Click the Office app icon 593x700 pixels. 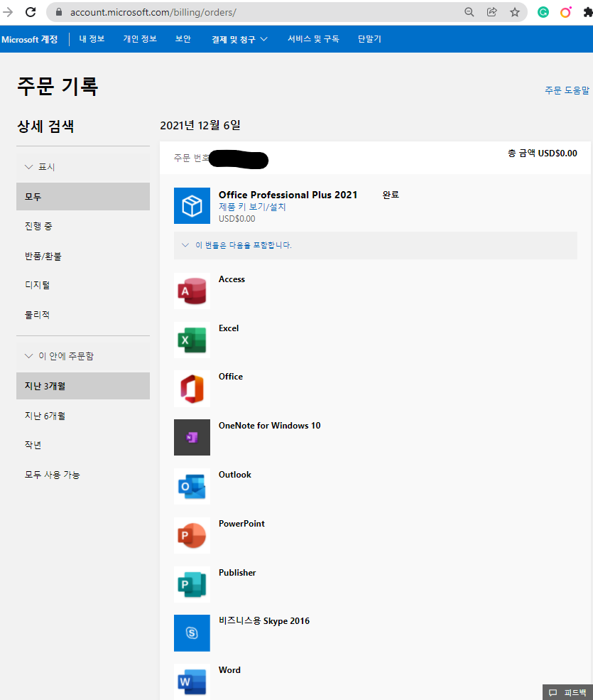[x=192, y=389]
